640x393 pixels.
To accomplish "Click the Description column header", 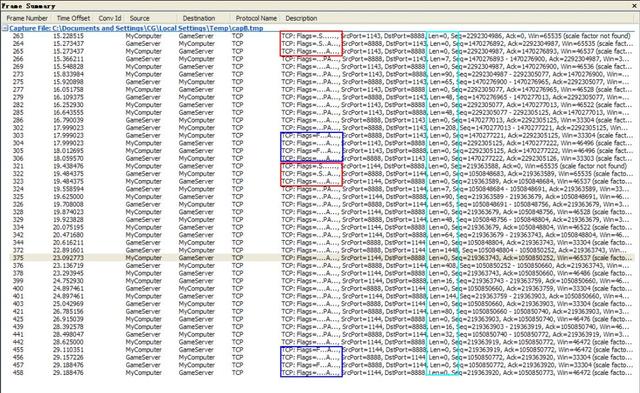I will [x=301, y=18].
